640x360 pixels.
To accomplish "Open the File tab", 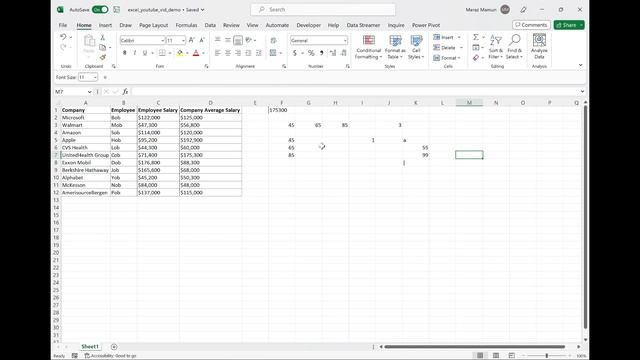I will point(63,25).
